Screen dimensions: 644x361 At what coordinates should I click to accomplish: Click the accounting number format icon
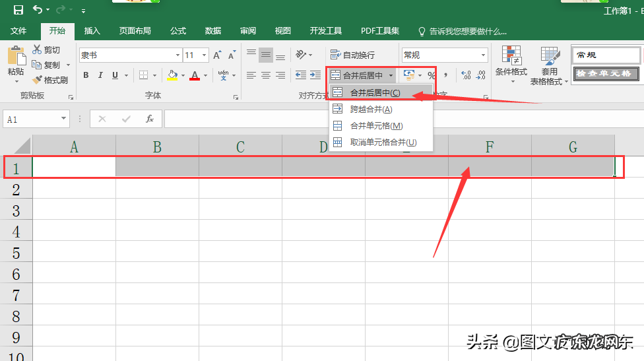point(409,75)
